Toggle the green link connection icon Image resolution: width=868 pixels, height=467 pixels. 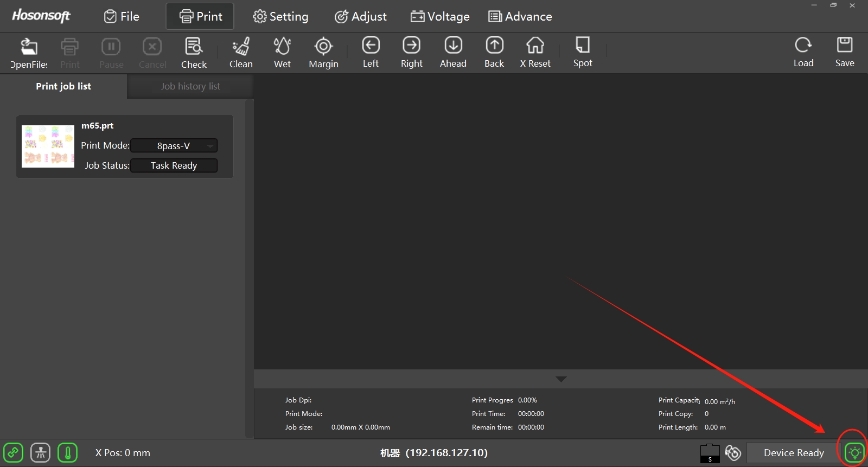click(x=13, y=452)
